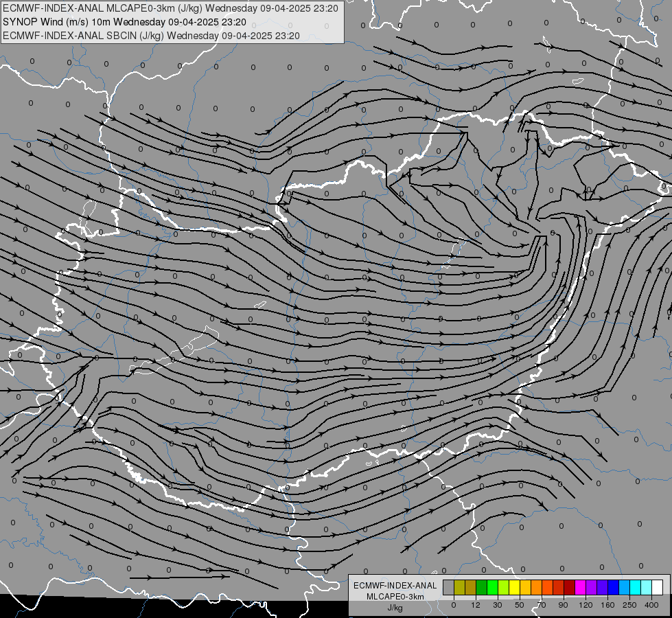Click the legend MLCAPE0-3km label

[x=395, y=597]
